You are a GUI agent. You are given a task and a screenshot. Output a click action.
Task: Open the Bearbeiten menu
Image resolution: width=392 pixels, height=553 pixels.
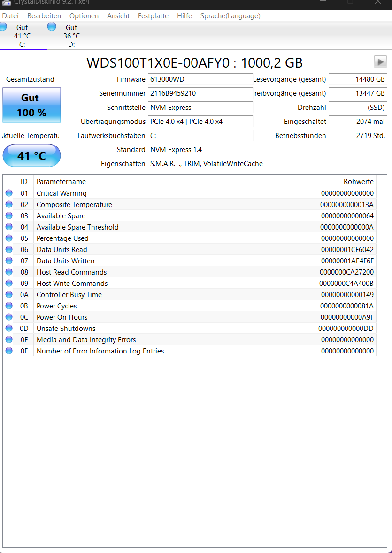coord(44,16)
